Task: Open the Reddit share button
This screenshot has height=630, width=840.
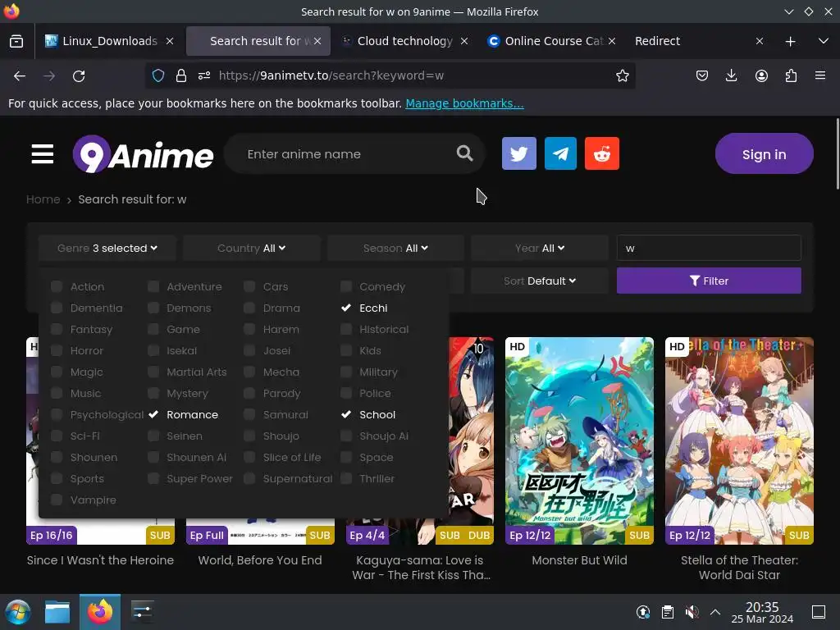Action: coord(602,153)
